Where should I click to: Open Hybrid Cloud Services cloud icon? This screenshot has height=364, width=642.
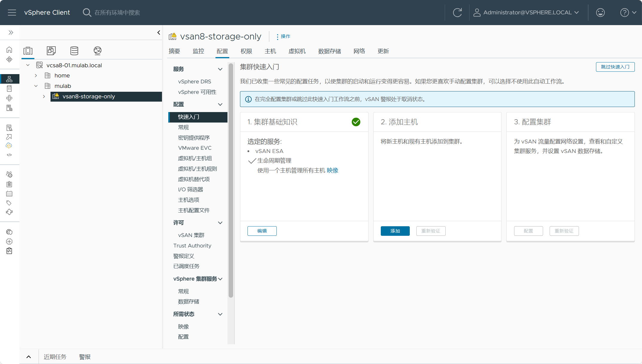click(9, 146)
